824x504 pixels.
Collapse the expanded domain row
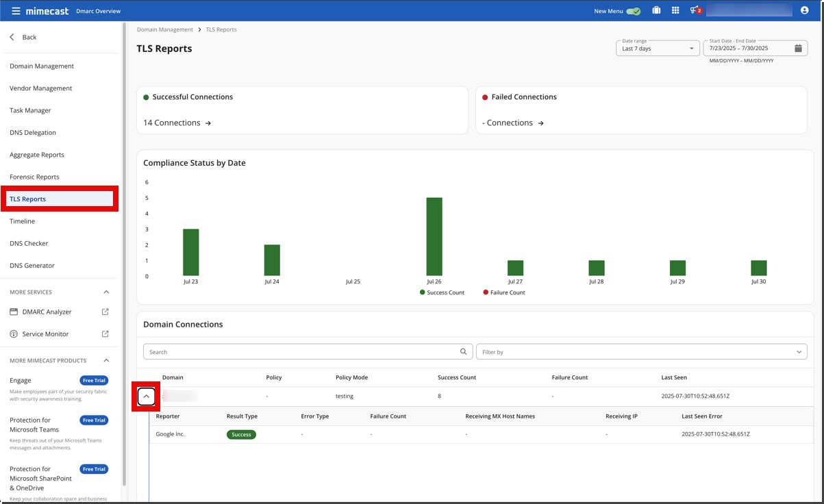tap(146, 396)
